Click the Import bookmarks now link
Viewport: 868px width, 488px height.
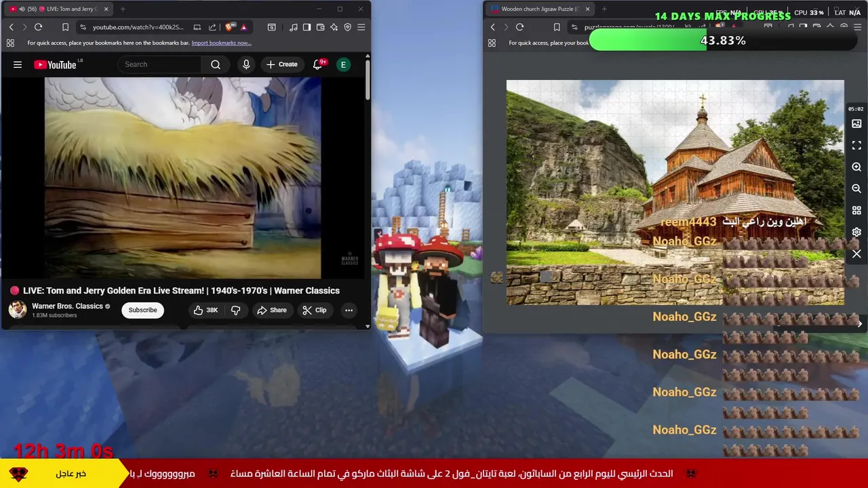point(221,43)
